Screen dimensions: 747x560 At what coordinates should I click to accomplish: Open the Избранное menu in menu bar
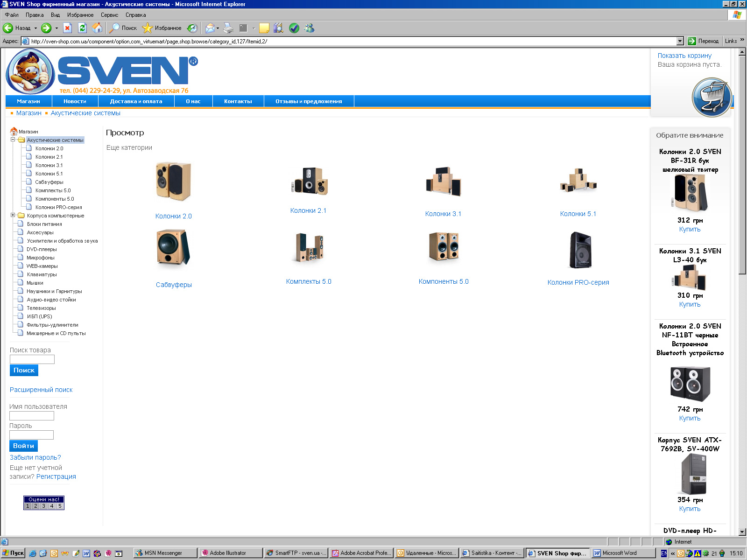click(80, 15)
